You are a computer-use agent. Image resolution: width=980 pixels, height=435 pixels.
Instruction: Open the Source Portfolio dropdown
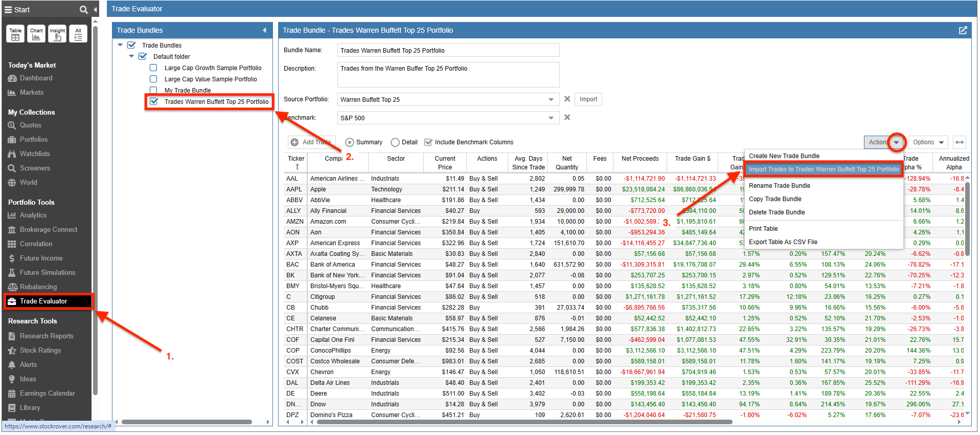[x=551, y=99]
